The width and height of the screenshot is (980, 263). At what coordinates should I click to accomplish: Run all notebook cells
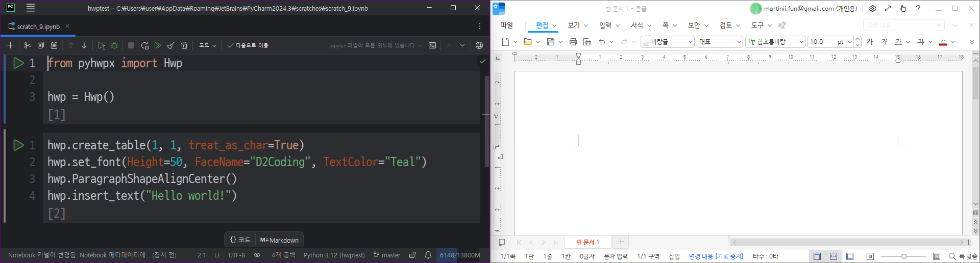click(158, 45)
